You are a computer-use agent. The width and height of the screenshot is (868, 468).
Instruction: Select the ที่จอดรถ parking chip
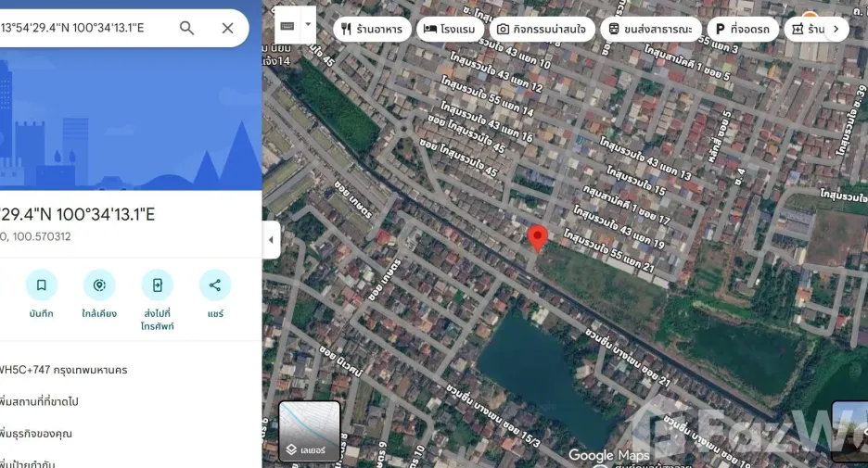point(743,29)
